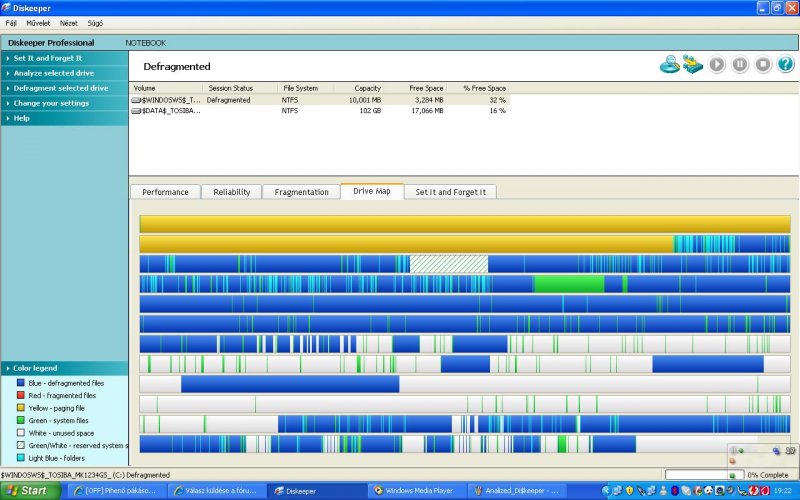
Task: Click the blue defragmented files swatch
Action: click(20, 383)
